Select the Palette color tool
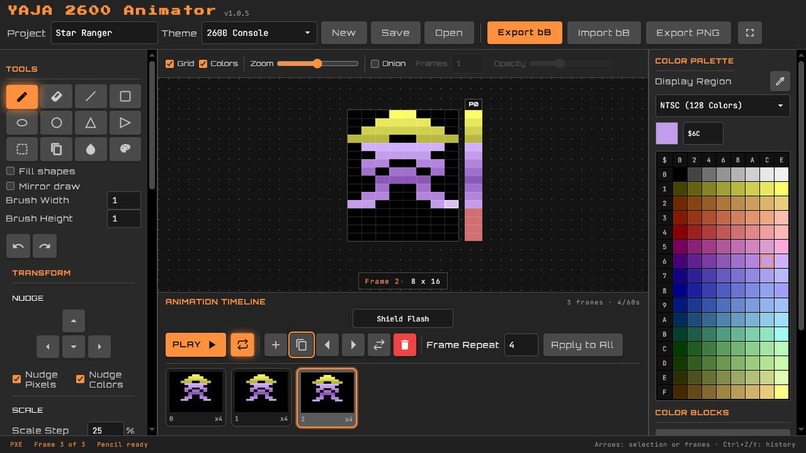 coord(125,149)
